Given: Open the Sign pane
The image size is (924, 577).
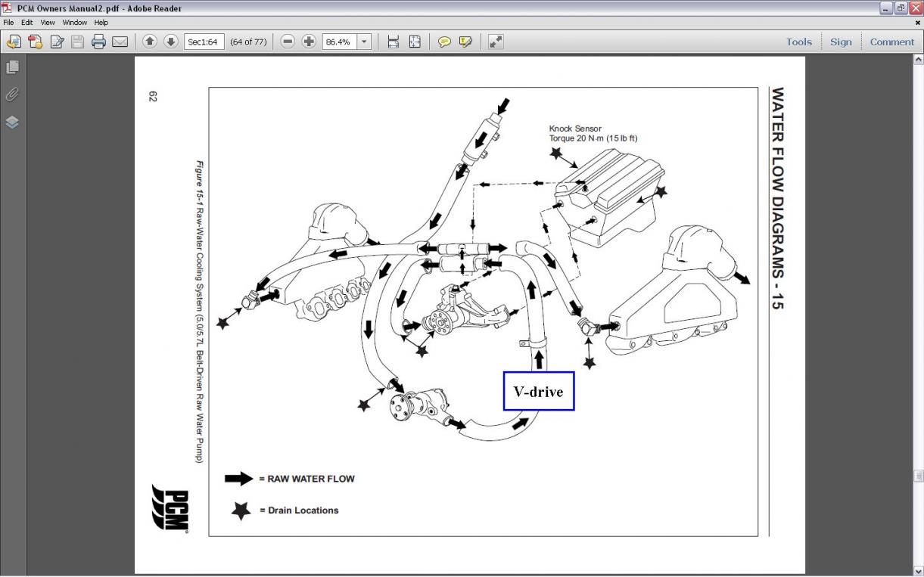Looking at the screenshot, I should pos(841,42).
